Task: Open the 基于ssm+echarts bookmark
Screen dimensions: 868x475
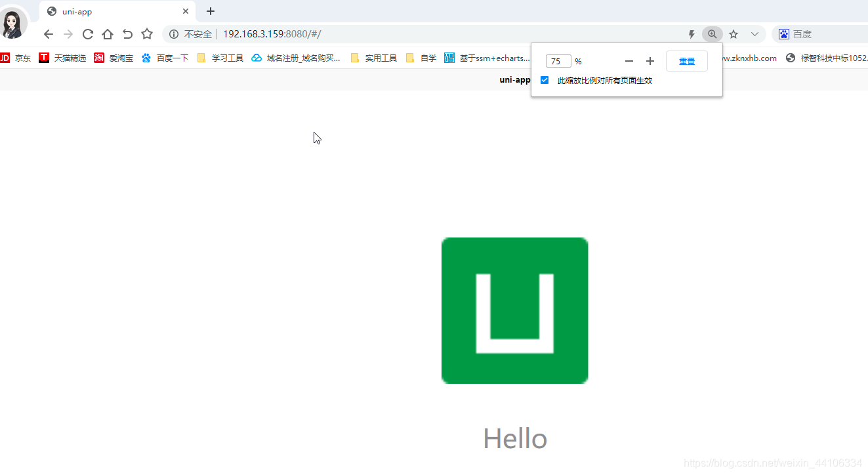Action: pos(487,58)
